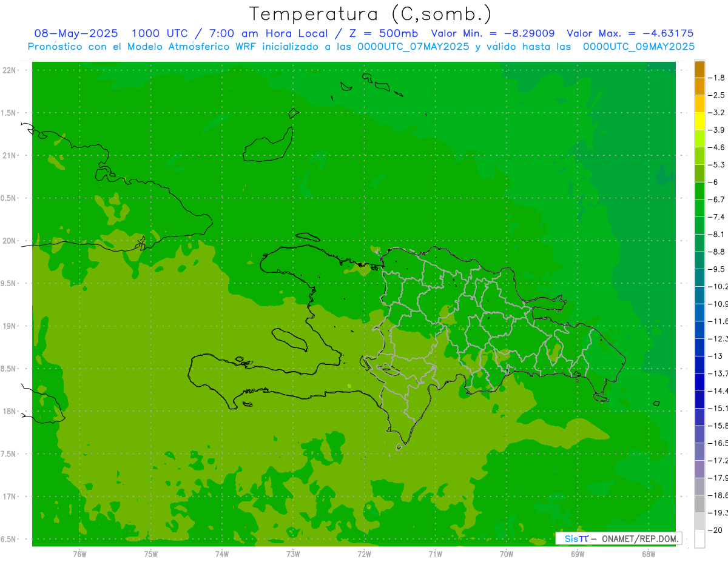Pick the dark orange swatch above -1.8
This screenshot has width=728, height=562.
coord(699,69)
